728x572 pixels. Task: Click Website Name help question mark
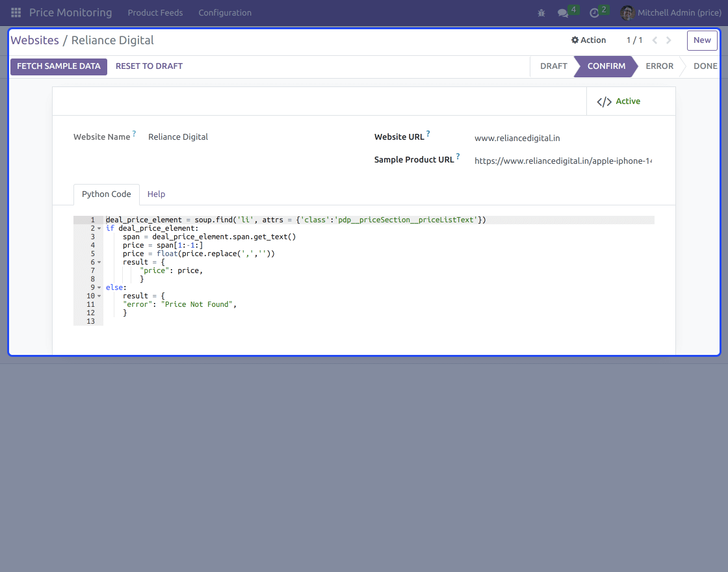tap(134, 134)
